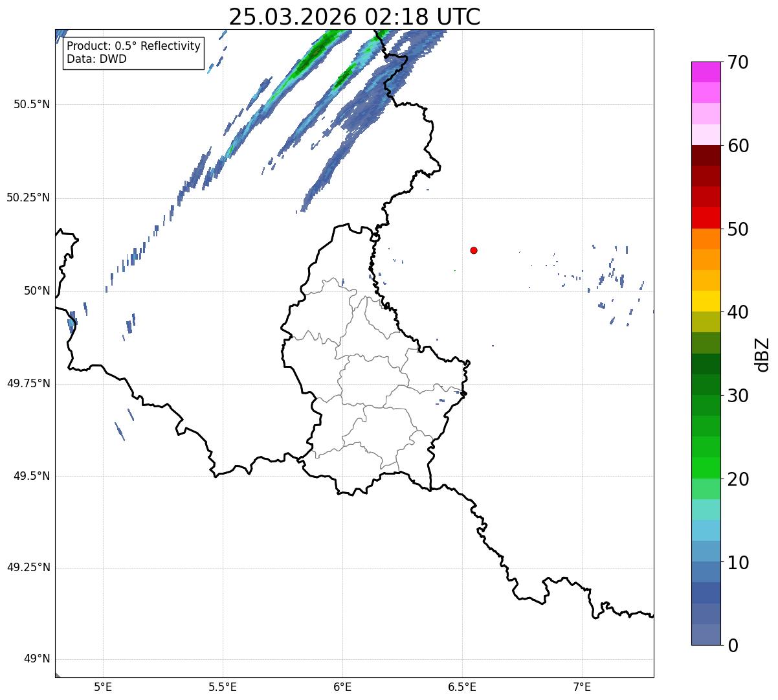Click the orange colorbar segment below 50
Viewport: 778px width, 700px height.
[x=706, y=239]
